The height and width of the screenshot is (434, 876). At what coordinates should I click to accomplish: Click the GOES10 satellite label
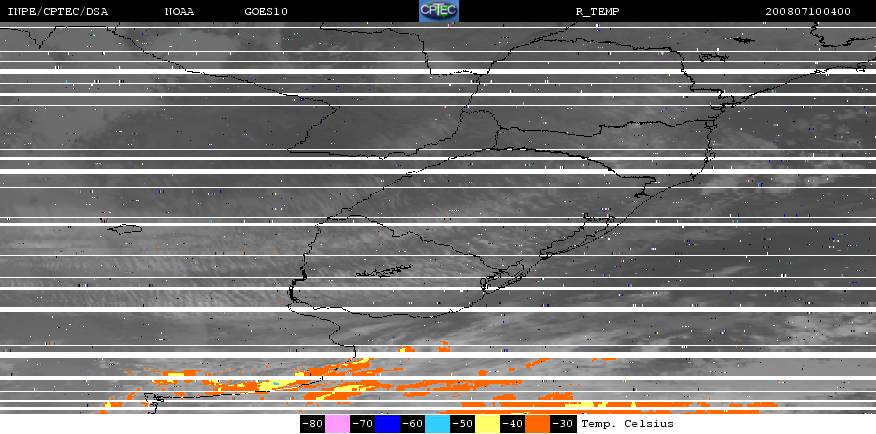[266, 11]
